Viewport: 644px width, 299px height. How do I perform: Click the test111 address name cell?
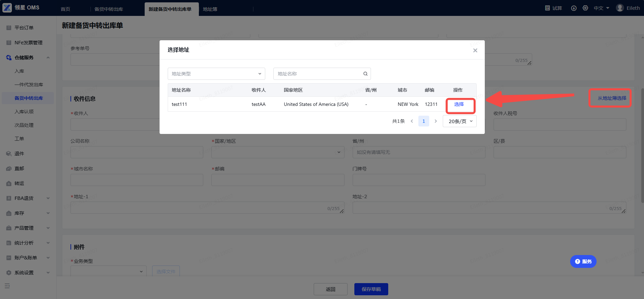(179, 104)
